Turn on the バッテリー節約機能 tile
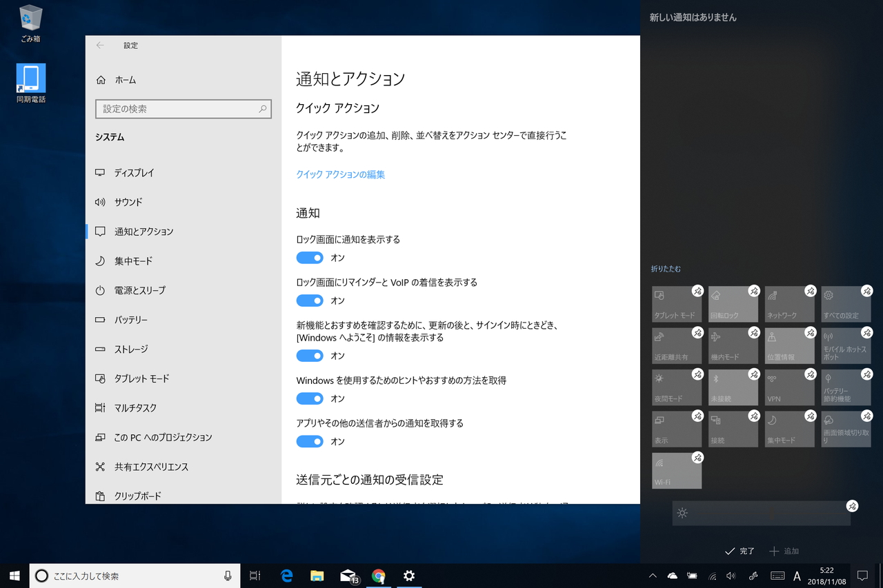The width and height of the screenshot is (883, 588). coord(845,386)
